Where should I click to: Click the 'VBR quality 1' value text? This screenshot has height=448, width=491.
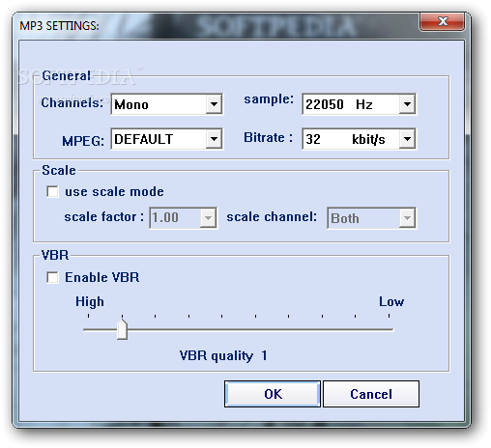(223, 356)
